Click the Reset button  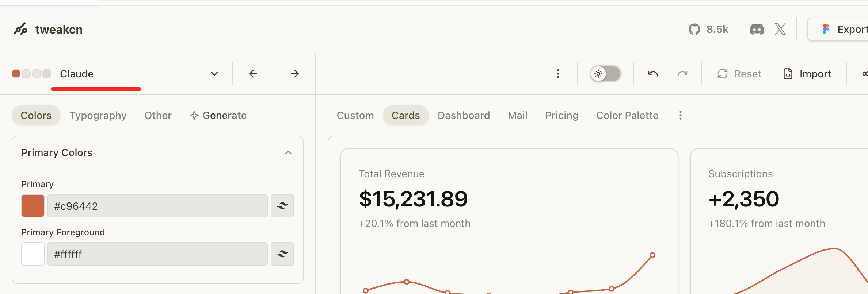tap(739, 74)
